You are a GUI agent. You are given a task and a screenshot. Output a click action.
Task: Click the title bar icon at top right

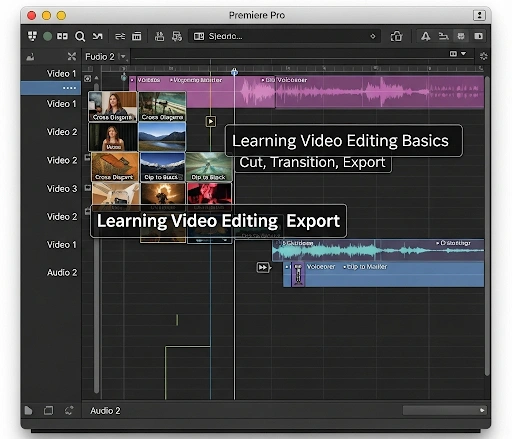(x=479, y=15)
